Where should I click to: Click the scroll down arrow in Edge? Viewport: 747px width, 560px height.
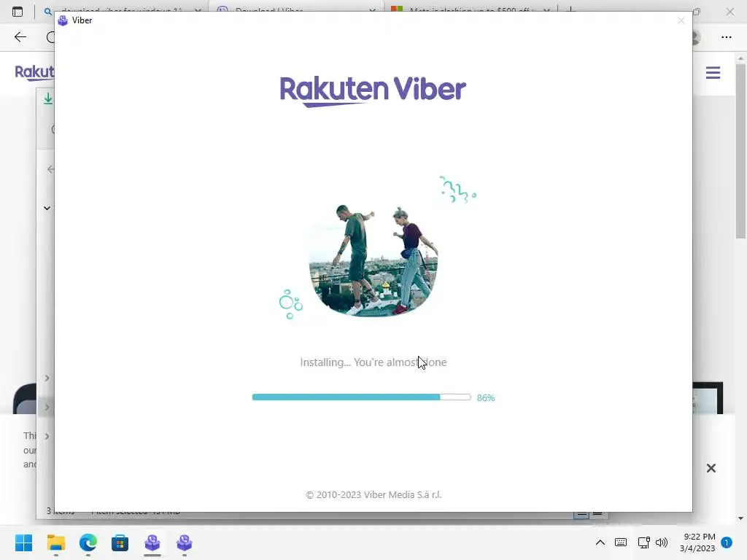coord(740,518)
